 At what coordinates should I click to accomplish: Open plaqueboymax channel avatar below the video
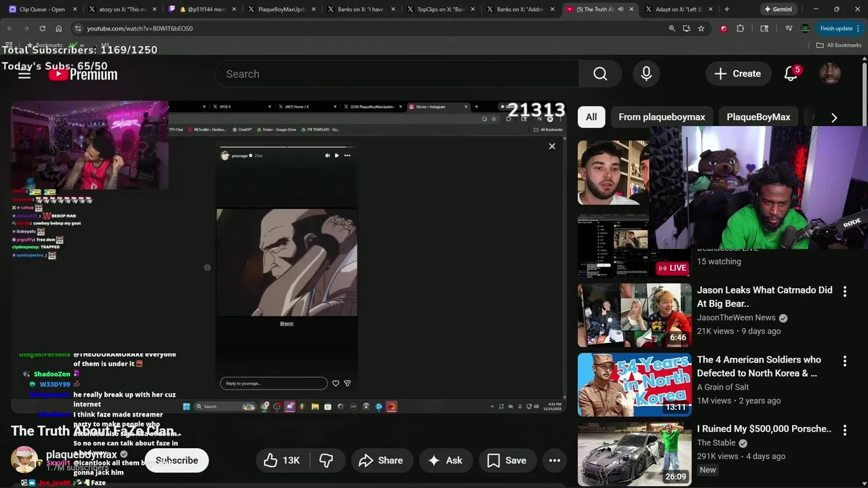tap(24, 459)
